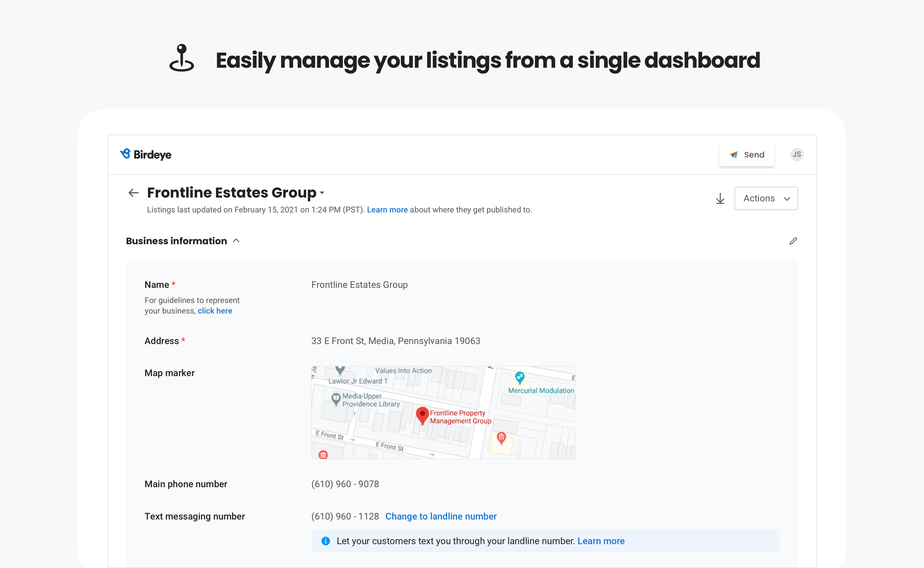
Task: Click the main phone number value
Action: 344,484
